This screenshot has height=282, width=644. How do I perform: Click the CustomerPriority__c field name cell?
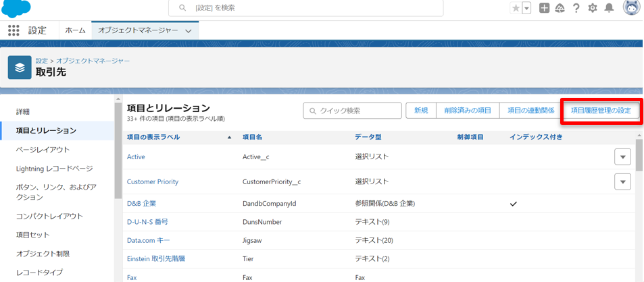tap(272, 181)
